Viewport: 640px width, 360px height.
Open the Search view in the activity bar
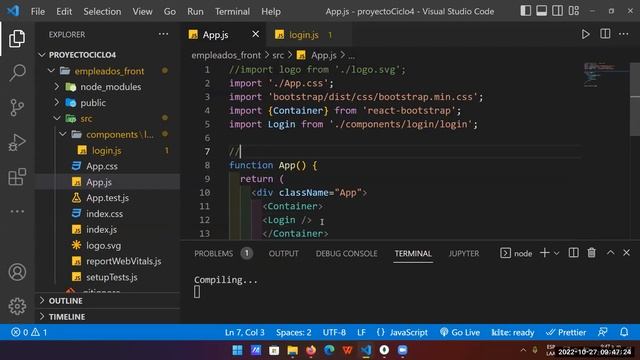[17, 73]
